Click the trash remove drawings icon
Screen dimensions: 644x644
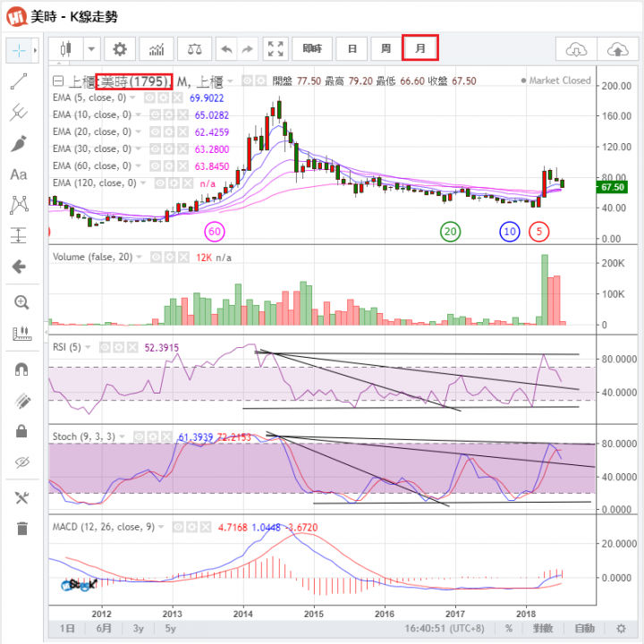pyautogui.click(x=22, y=529)
